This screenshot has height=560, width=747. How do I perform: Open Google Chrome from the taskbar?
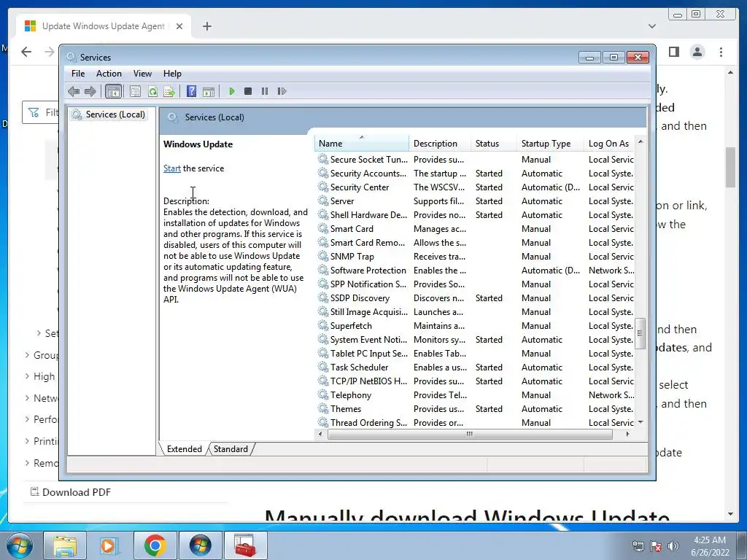pyautogui.click(x=155, y=545)
